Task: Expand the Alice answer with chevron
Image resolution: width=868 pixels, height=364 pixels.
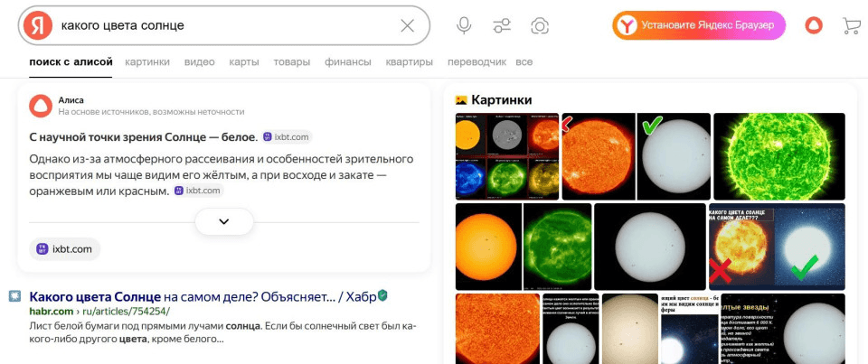Action: click(x=224, y=221)
